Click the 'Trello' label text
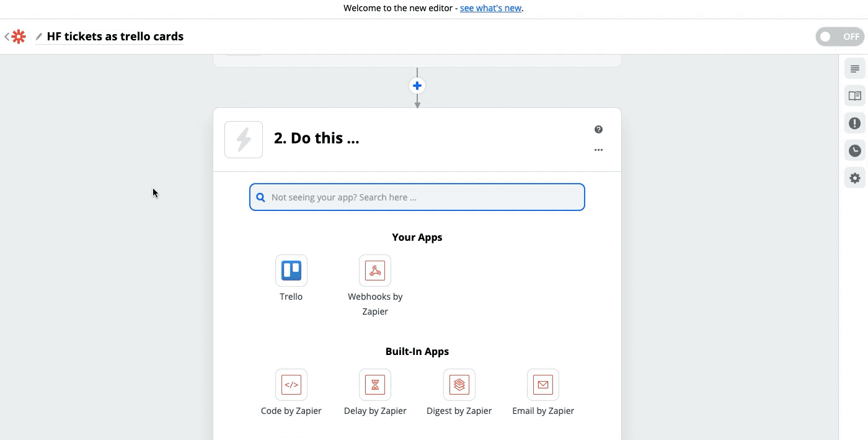The height and width of the screenshot is (440, 868). click(291, 297)
